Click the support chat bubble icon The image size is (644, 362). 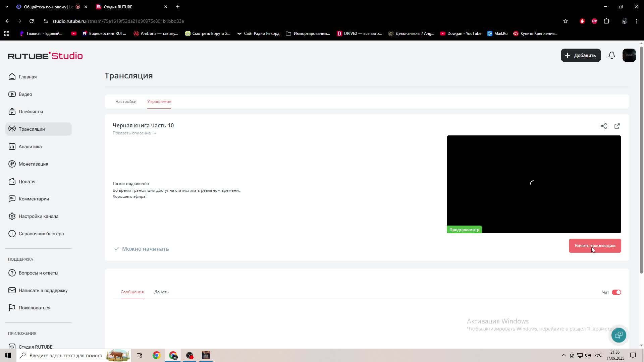click(x=619, y=335)
